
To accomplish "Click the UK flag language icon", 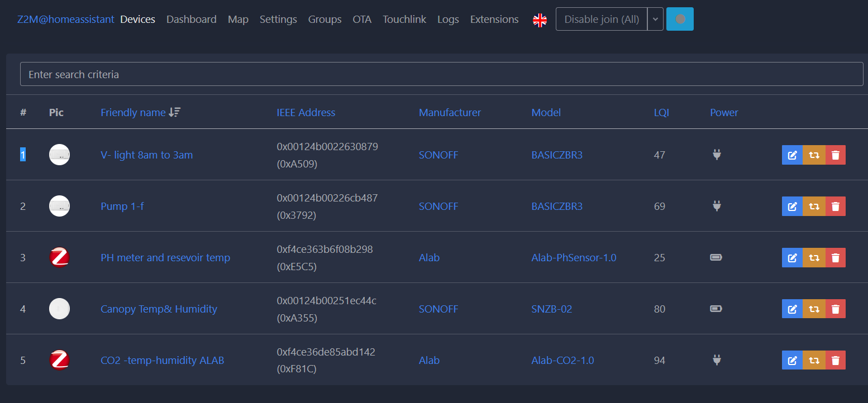I will 540,20.
